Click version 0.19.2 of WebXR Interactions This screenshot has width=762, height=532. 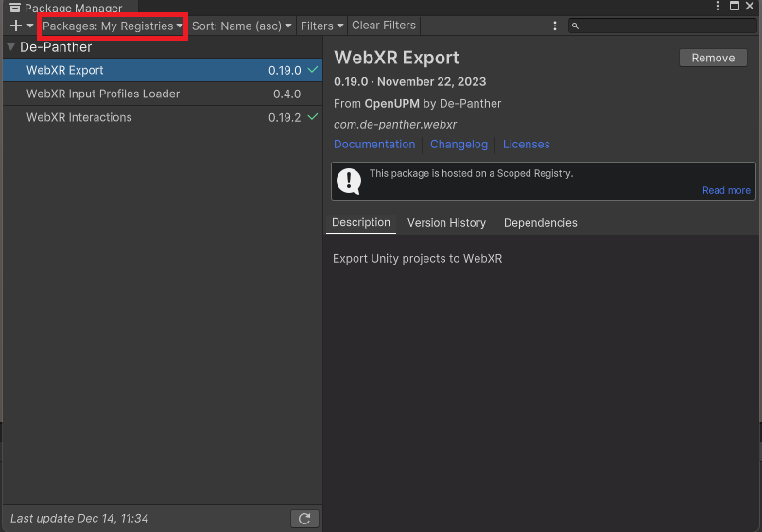coord(285,117)
